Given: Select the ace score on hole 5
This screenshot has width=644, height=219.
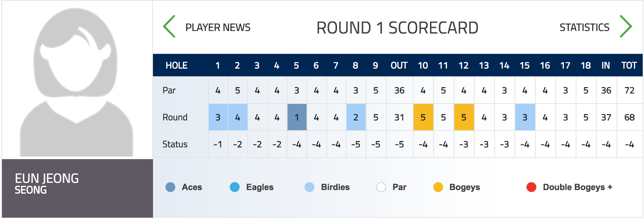Looking at the screenshot, I should pyautogui.click(x=297, y=117).
